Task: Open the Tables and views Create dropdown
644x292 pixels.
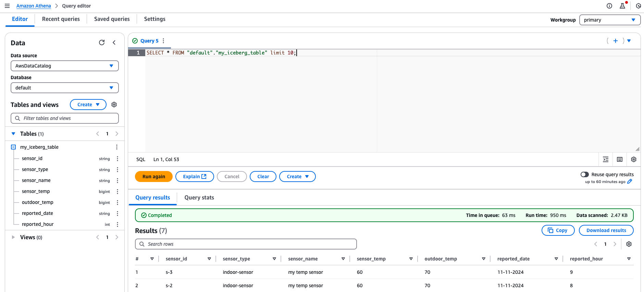Action: pos(88,105)
